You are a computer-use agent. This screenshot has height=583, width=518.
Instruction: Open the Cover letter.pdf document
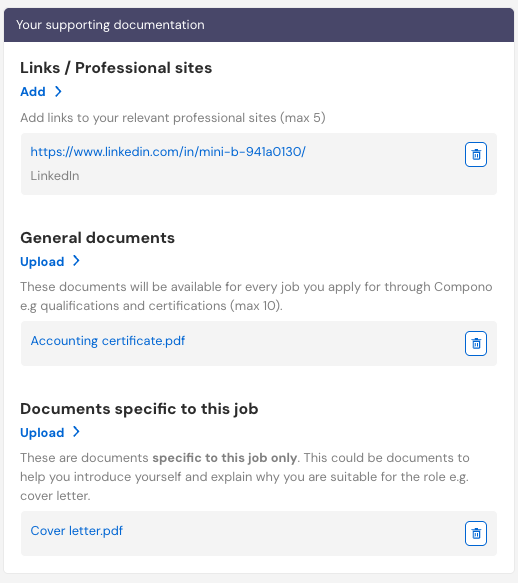pyautogui.click(x=77, y=531)
